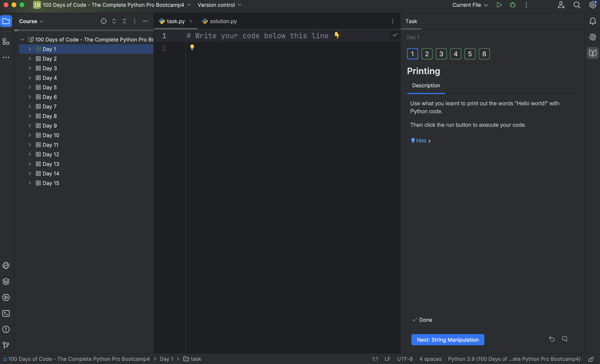Open the Git tool window
The height and width of the screenshot is (364, 600).
(x=6, y=345)
